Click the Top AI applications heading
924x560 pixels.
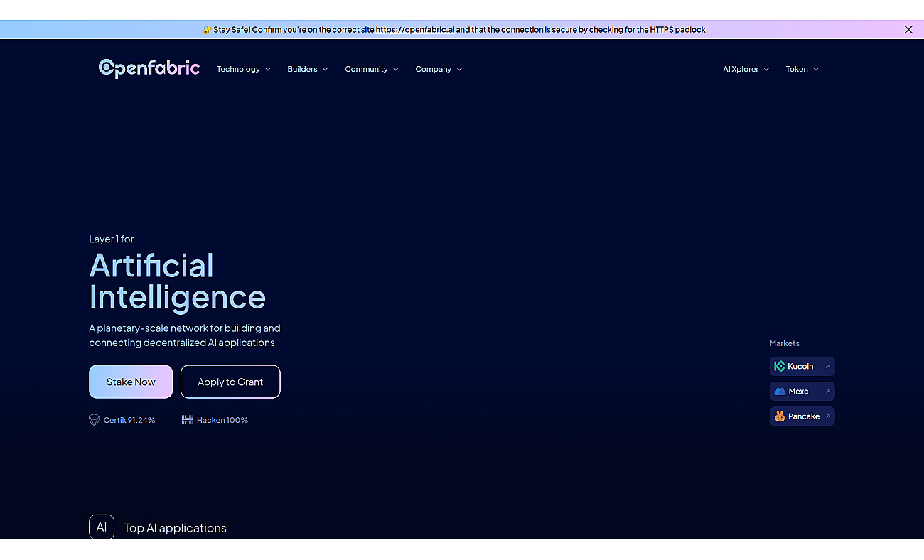click(175, 528)
